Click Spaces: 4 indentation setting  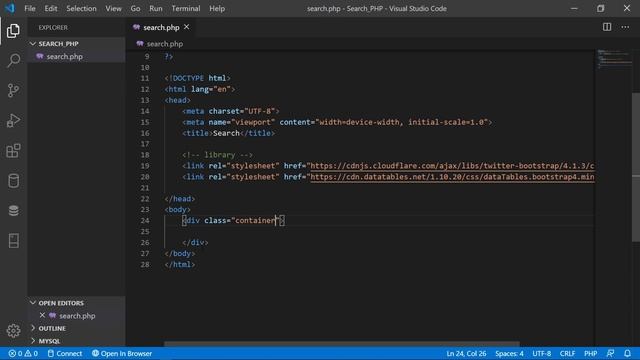pyautogui.click(x=509, y=353)
